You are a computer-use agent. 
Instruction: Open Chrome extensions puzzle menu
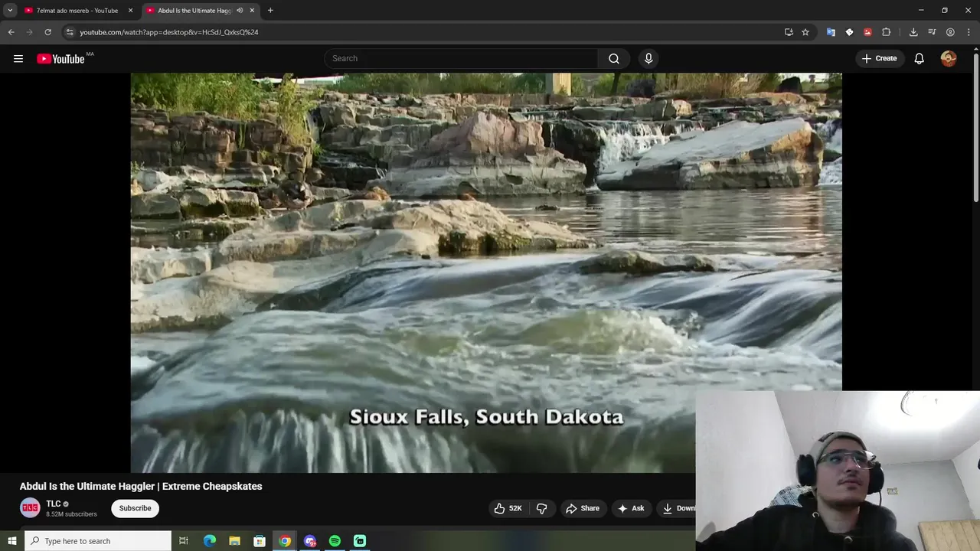coord(887,32)
